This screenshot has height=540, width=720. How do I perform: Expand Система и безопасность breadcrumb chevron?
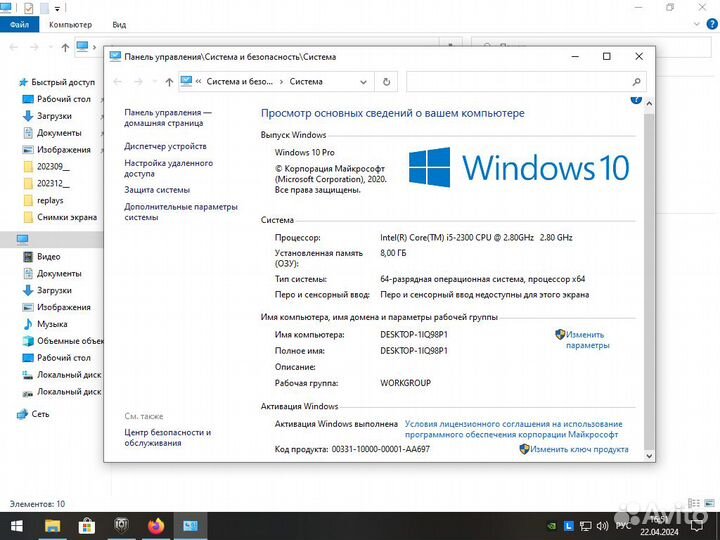(x=281, y=82)
